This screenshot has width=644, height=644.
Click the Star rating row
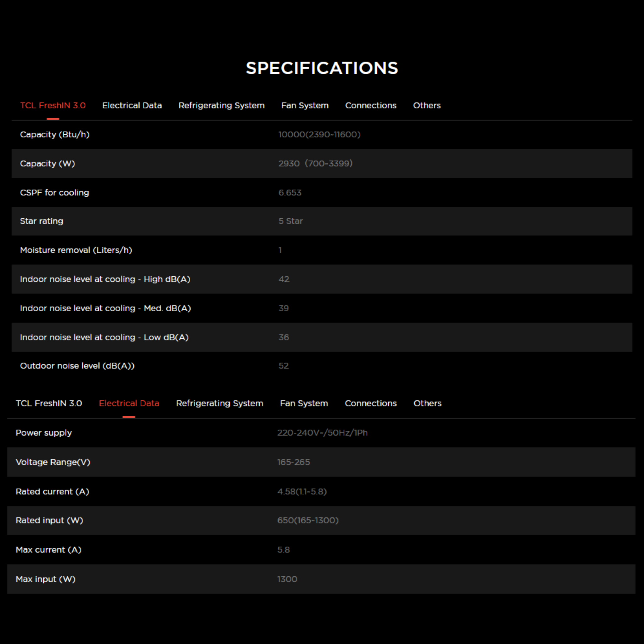[322, 221]
